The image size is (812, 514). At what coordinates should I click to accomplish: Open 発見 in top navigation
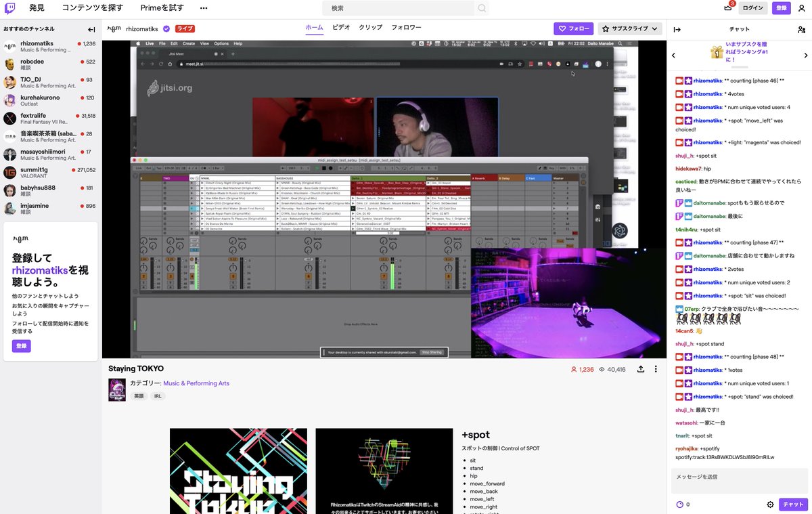(x=37, y=8)
